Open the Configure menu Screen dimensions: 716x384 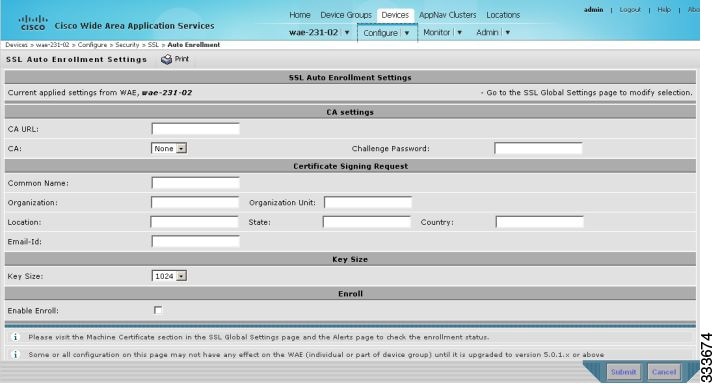(380, 33)
